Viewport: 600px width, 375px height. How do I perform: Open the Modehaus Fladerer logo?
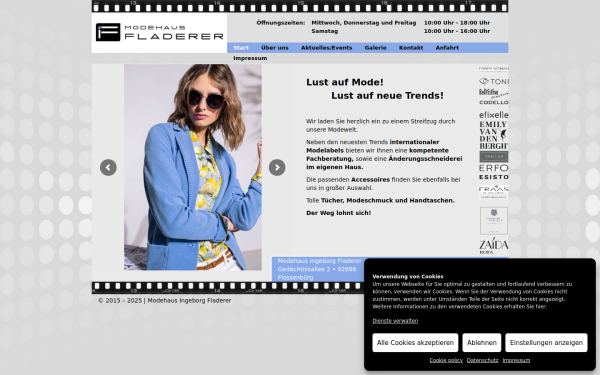[160, 32]
